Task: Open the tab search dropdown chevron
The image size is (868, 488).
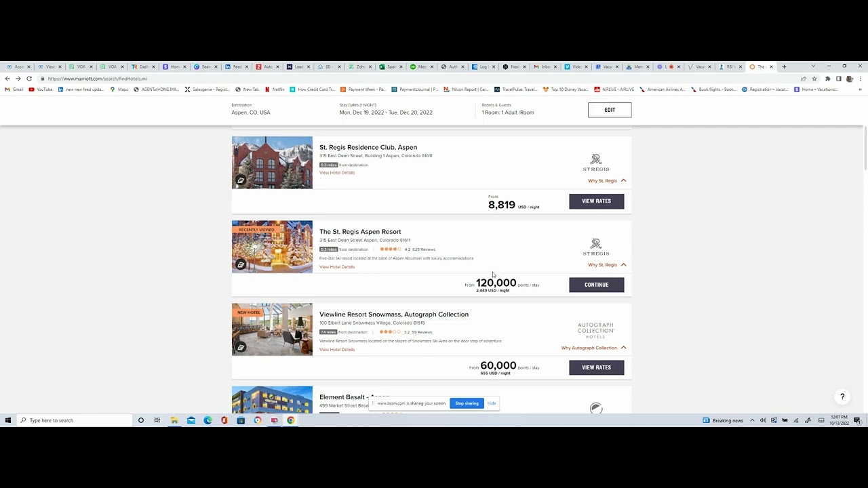Action: 813,66
